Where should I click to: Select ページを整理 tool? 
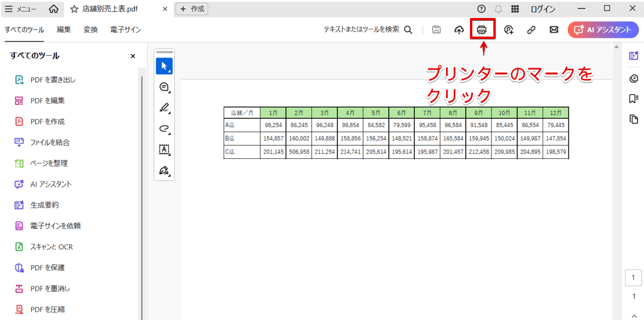[x=41, y=163]
